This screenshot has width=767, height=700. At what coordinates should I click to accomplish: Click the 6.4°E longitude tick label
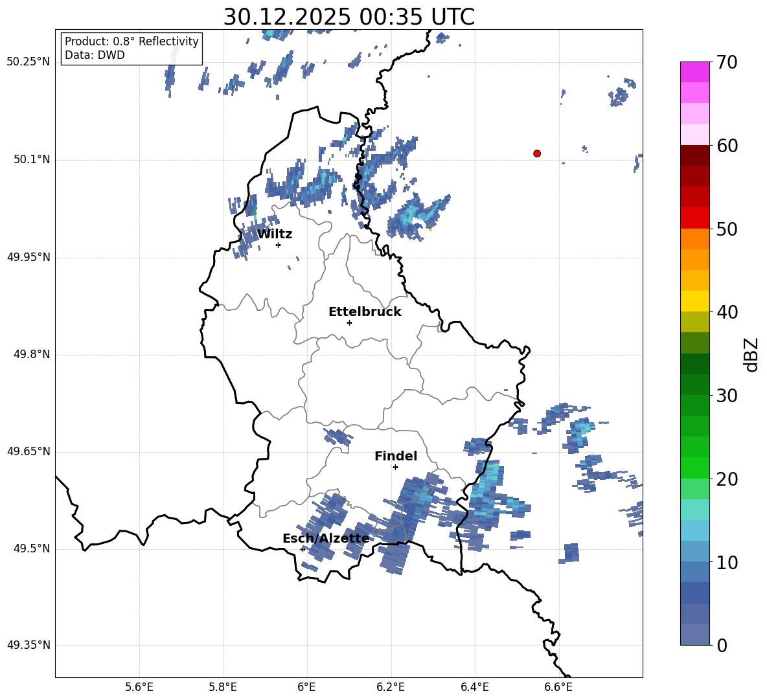tap(474, 687)
